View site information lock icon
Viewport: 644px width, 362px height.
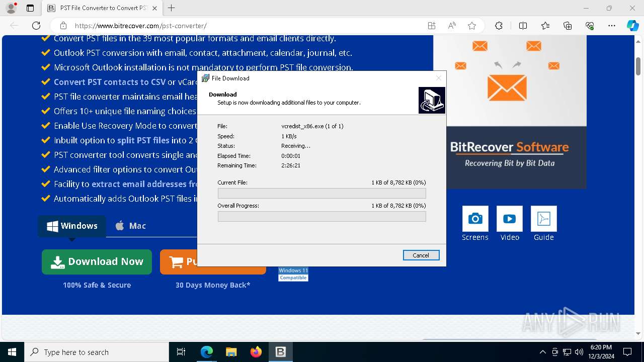point(63,26)
